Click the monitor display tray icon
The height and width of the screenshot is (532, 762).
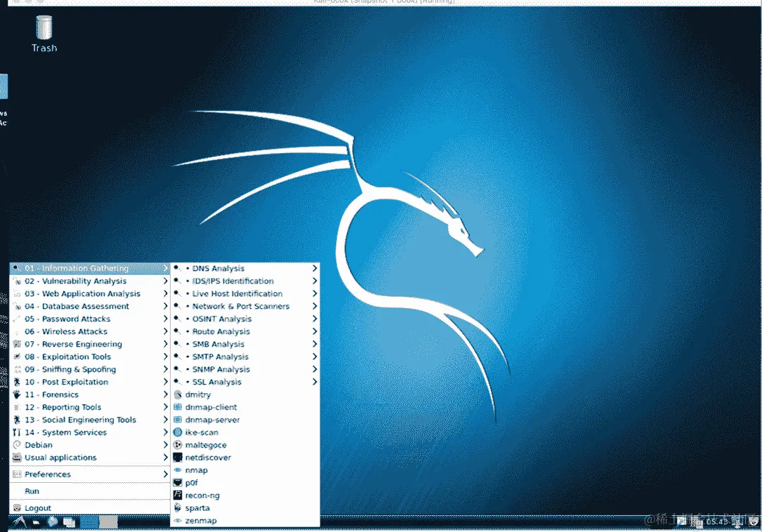tap(737, 521)
